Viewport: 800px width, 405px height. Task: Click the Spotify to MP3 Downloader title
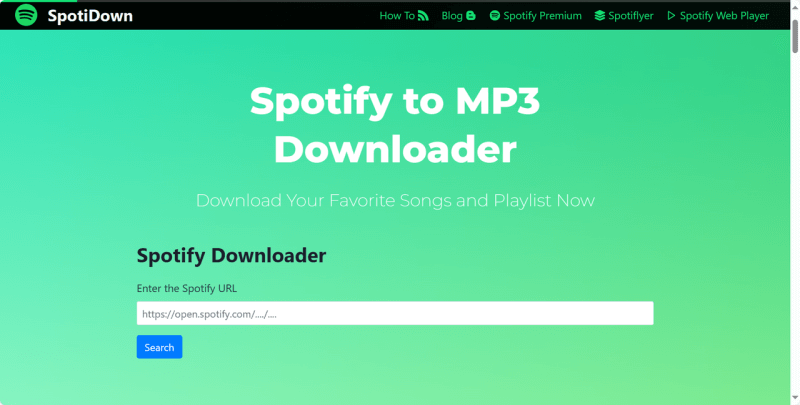click(395, 125)
